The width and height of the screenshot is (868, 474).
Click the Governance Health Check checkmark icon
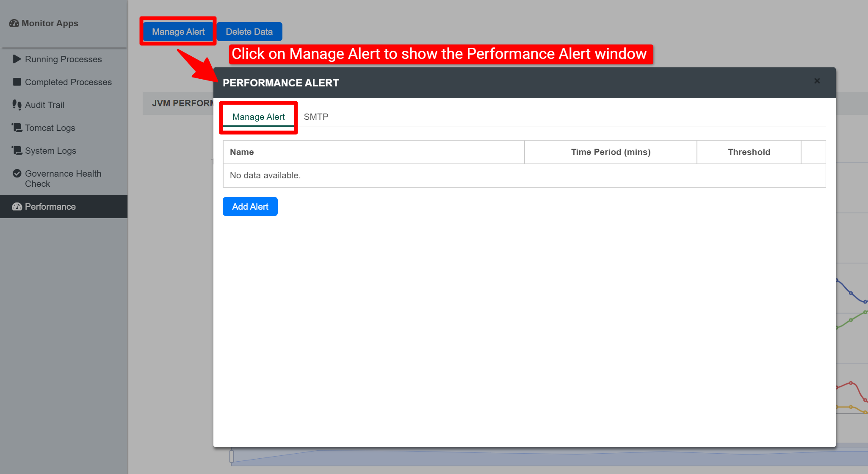17,173
